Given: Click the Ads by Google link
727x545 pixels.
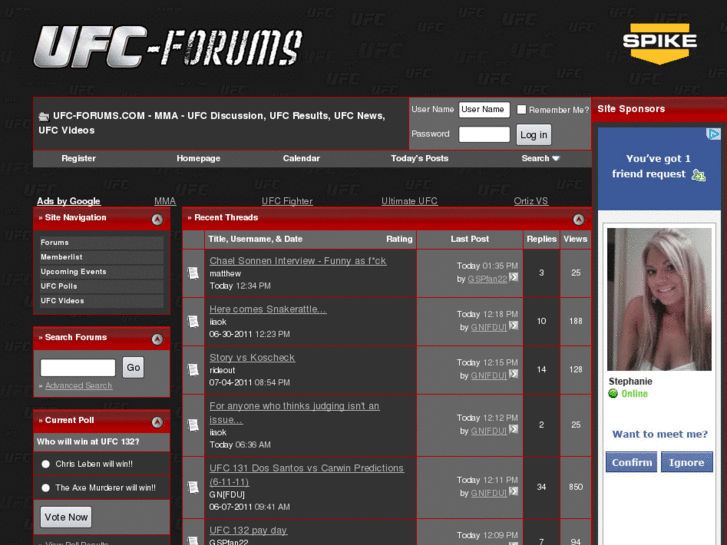Looking at the screenshot, I should 69,201.
